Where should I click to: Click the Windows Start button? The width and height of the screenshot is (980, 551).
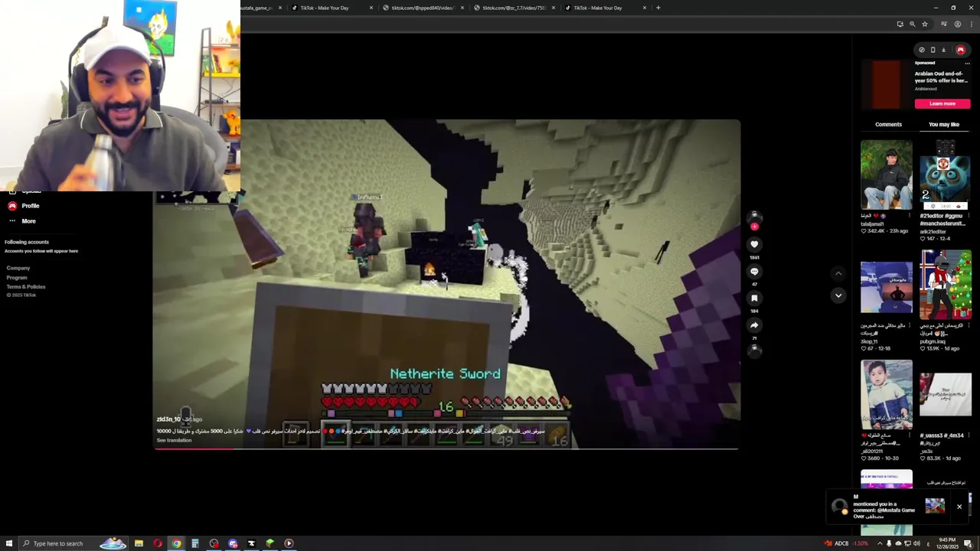10,543
